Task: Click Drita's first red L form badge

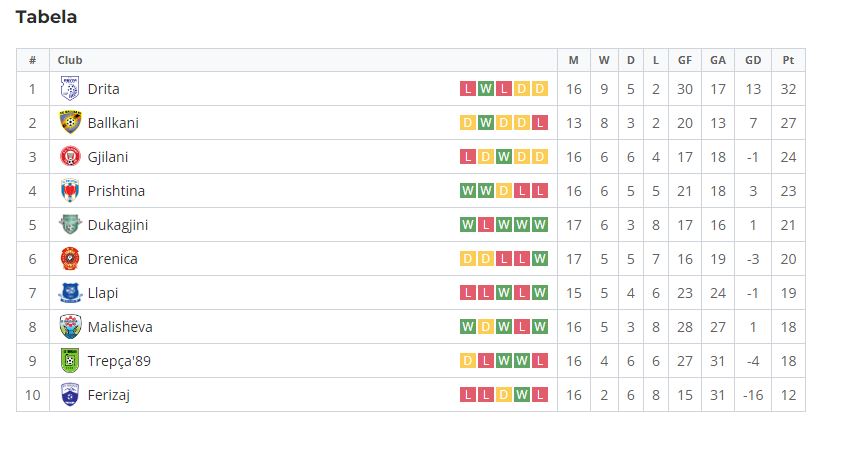Action: (468, 89)
